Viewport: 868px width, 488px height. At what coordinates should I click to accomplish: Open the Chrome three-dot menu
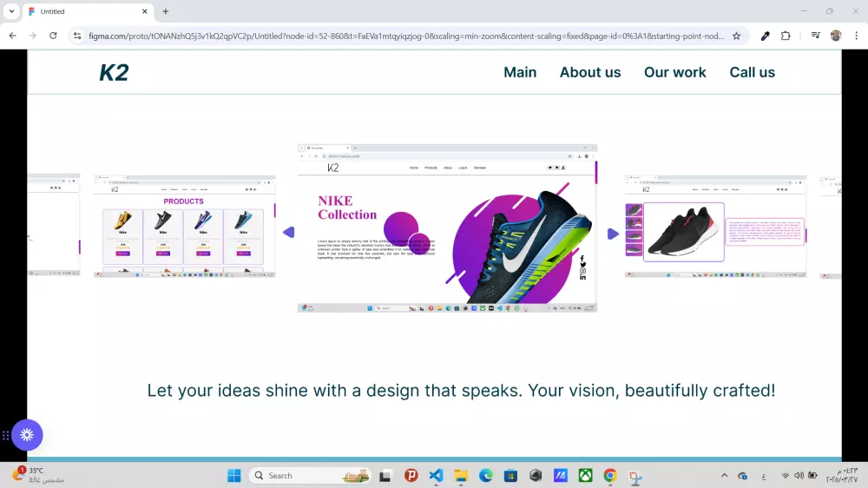click(x=857, y=36)
